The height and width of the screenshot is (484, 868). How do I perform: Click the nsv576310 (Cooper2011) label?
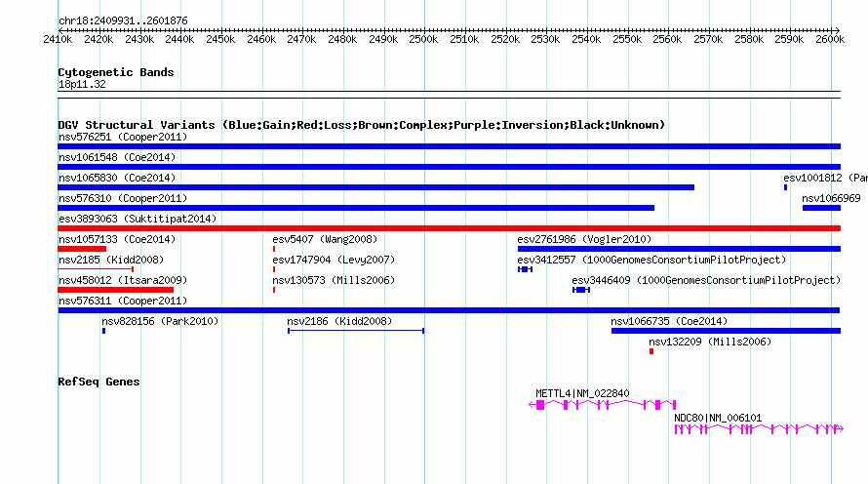[x=123, y=198]
